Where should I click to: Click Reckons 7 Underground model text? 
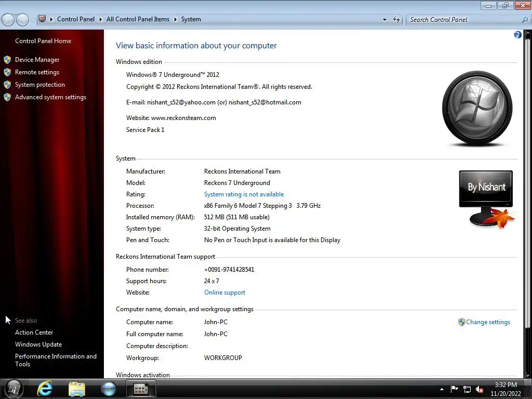click(237, 183)
